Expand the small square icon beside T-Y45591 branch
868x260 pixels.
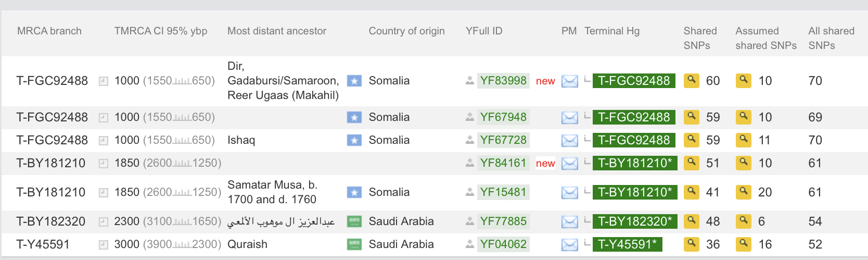(104, 244)
